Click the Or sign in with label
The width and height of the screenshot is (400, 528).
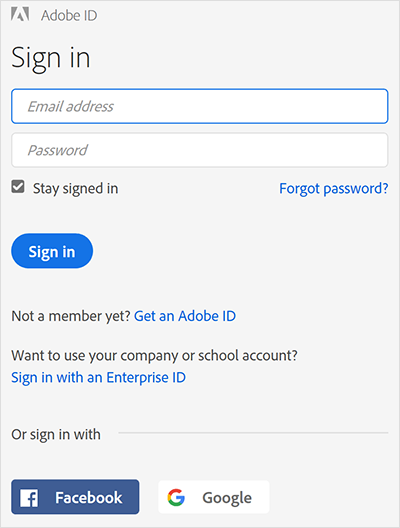click(56, 434)
